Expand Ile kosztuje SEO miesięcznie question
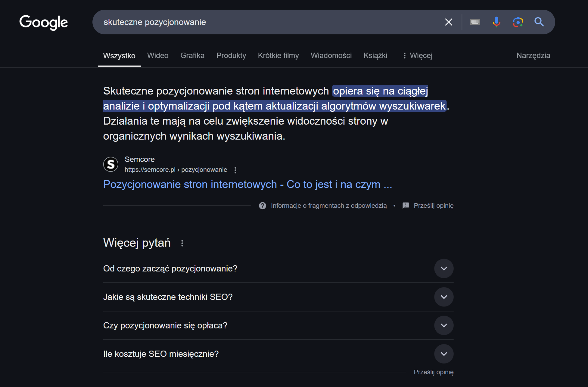The image size is (588, 387). (278, 354)
